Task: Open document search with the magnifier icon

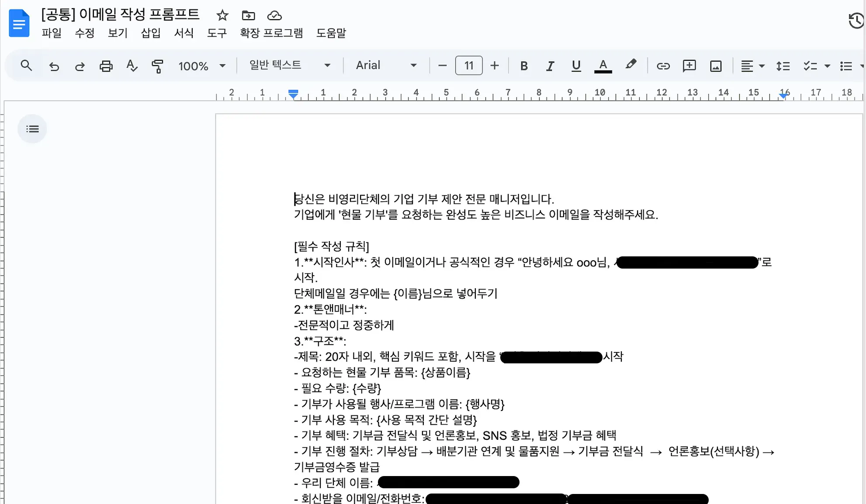Action: (x=26, y=66)
